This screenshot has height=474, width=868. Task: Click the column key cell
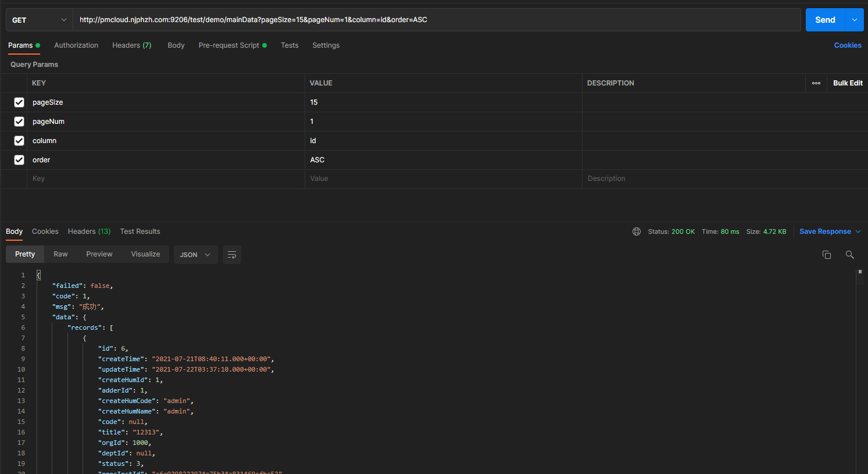(166, 141)
